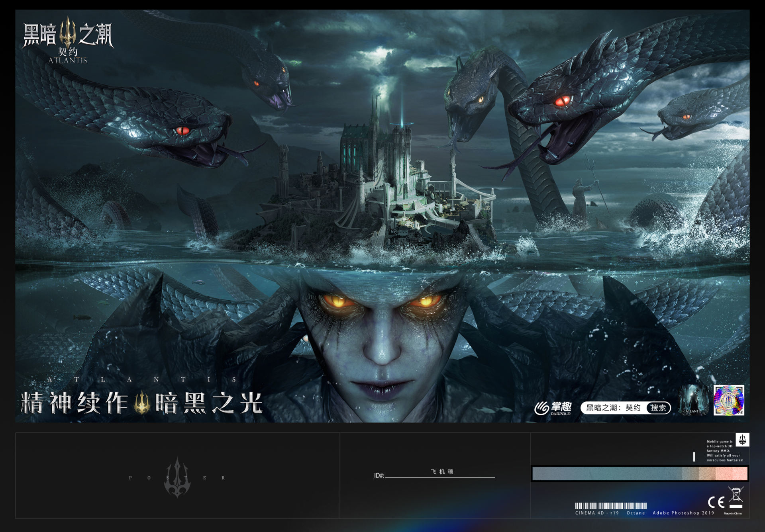Click the faded trident POSTER emblem
Image resolution: width=765 pixels, height=532 pixels.
[177, 477]
